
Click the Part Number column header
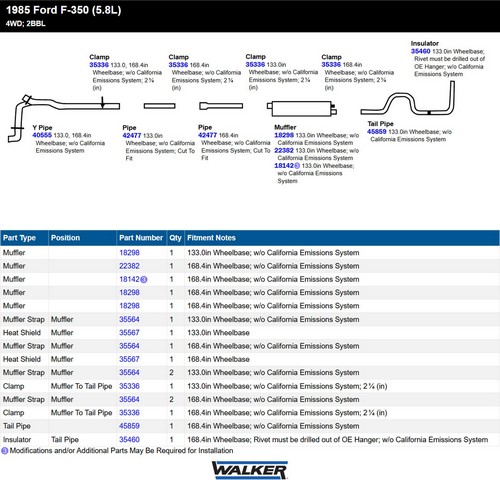pyautogui.click(x=142, y=238)
